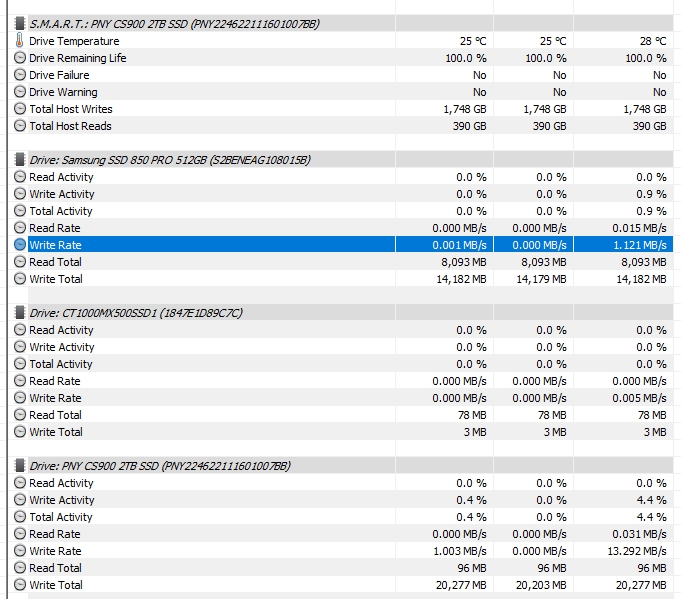Viewport: 681px width, 599px height.
Task: Click the drive icon beside CT1000MX500SSD1
Action: (19, 313)
